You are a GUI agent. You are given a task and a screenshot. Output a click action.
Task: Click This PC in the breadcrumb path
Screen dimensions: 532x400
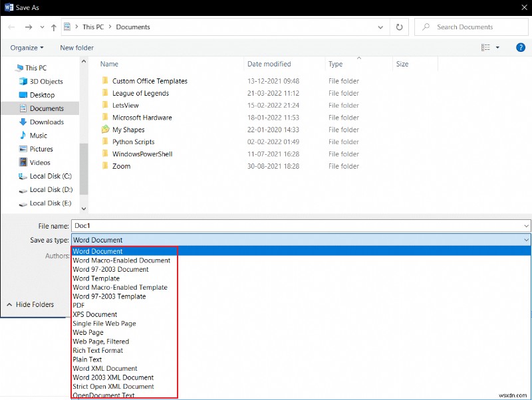point(92,27)
